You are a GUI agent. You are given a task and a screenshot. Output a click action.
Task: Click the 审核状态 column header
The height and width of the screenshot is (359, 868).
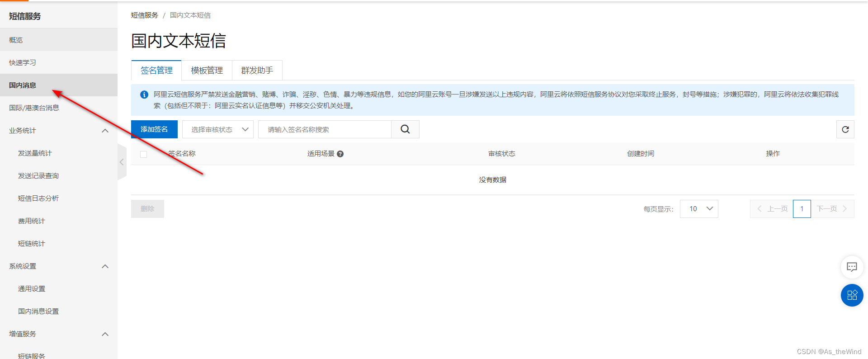502,154
